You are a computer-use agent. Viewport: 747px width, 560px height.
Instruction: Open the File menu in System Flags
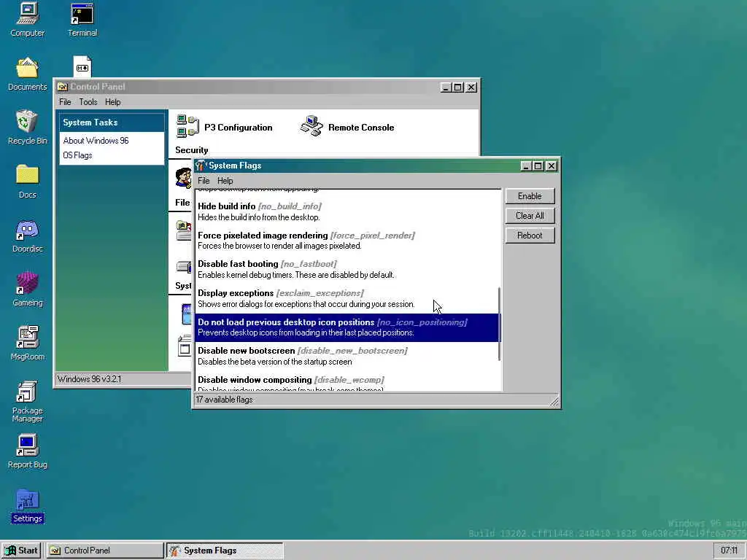[204, 181]
